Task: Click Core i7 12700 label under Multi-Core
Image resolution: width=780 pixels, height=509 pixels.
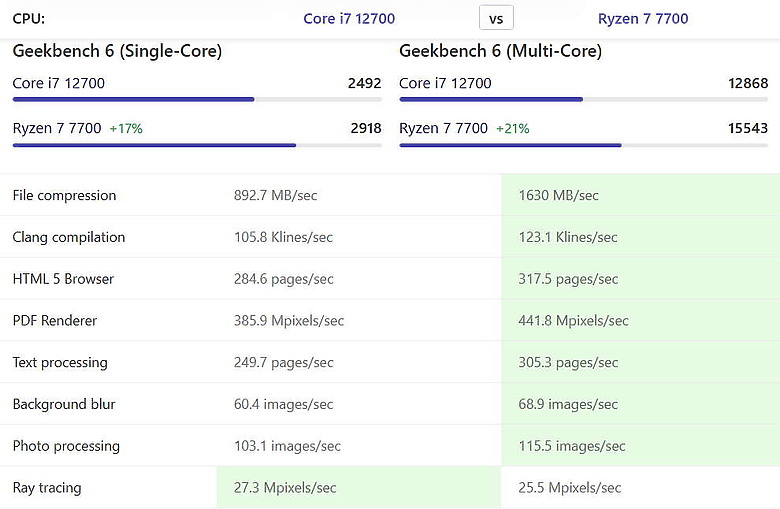Action: [445, 83]
